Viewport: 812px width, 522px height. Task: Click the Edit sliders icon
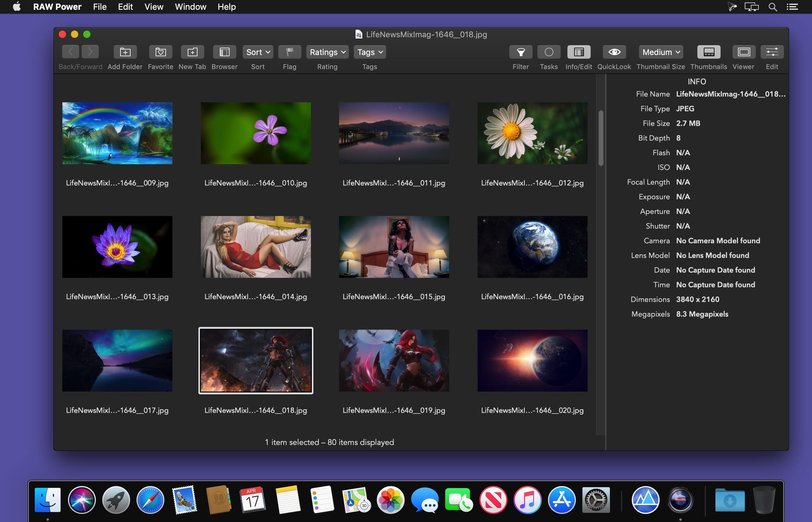(772, 52)
